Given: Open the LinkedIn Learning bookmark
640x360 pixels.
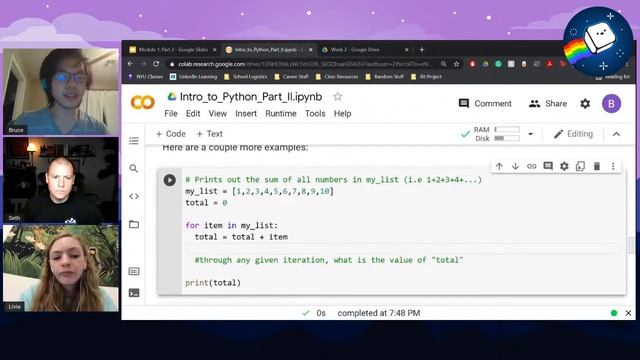Looking at the screenshot, I should pyautogui.click(x=193, y=77).
